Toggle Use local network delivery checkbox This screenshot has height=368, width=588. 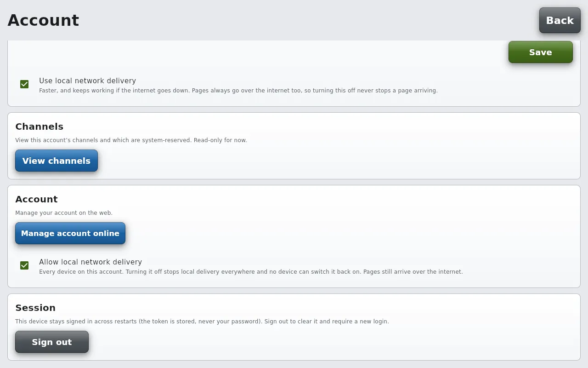click(24, 84)
